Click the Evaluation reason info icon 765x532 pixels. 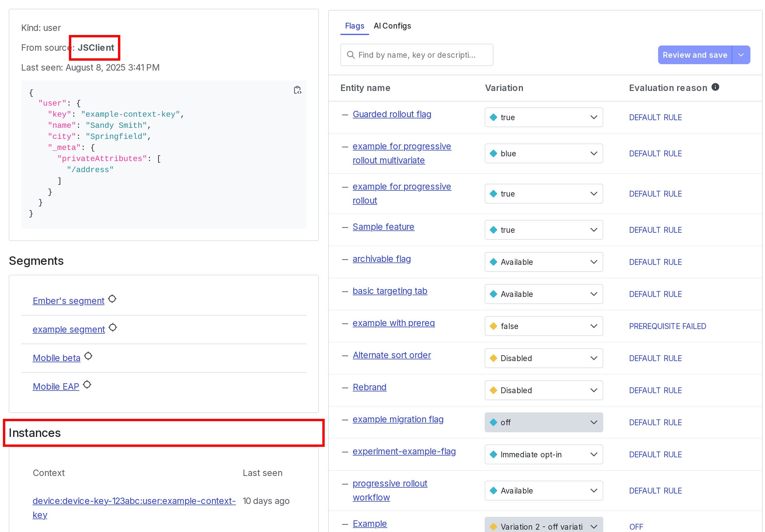(x=716, y=87)
